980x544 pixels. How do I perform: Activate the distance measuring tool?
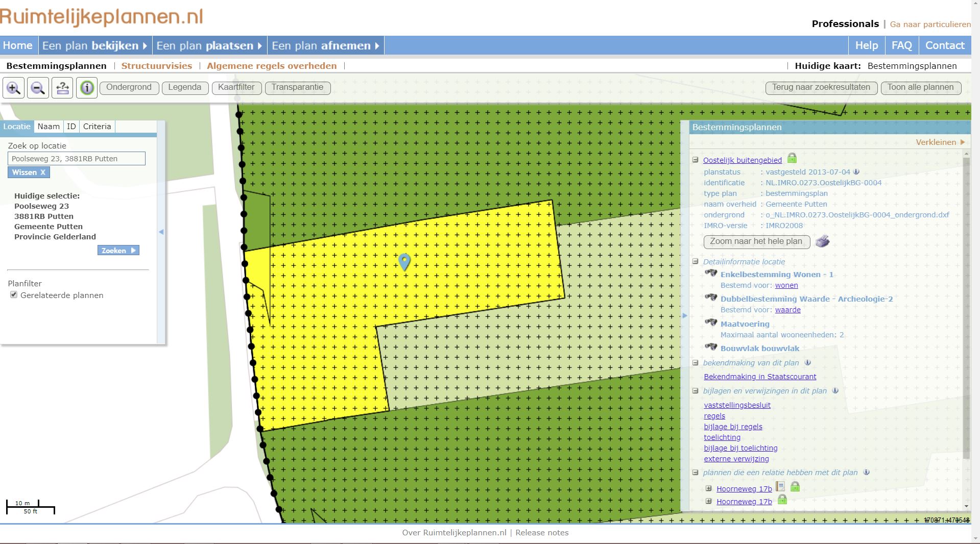click(62, 88)
